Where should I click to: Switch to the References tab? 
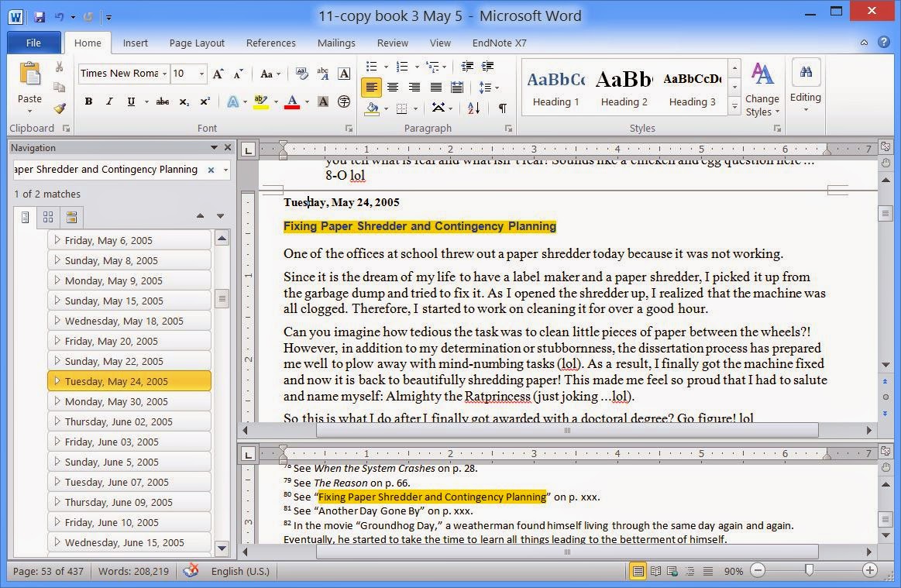point(270,43)
